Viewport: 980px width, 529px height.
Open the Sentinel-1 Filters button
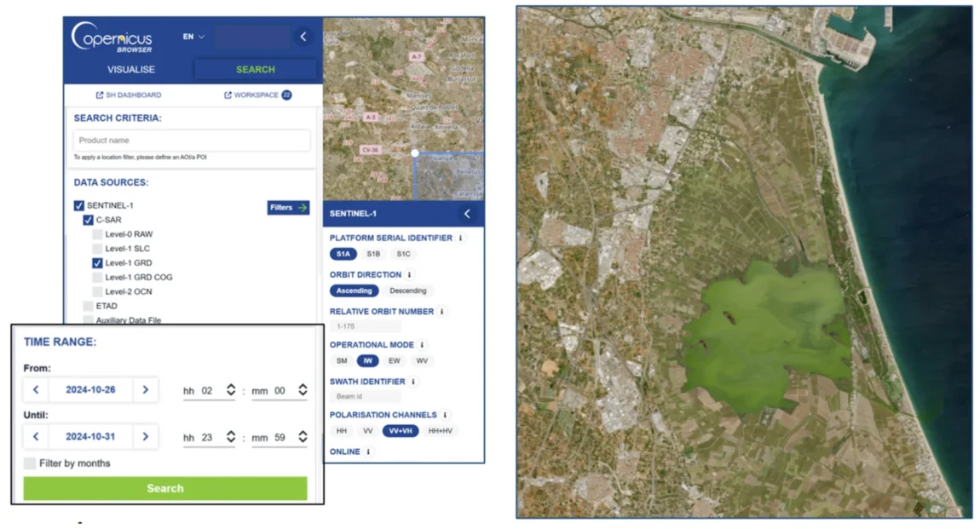[x=288, y=207]
